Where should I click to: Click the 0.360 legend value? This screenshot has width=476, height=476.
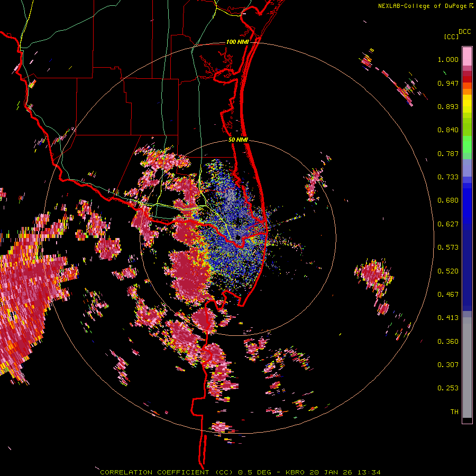(448, 342)
